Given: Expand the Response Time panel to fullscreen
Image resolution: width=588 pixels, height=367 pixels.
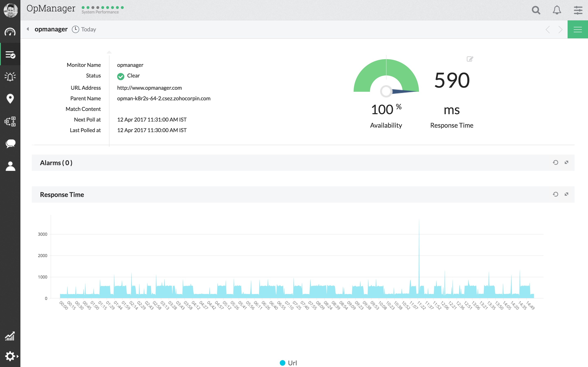Looking at the screenshot, I should point(566,194).
